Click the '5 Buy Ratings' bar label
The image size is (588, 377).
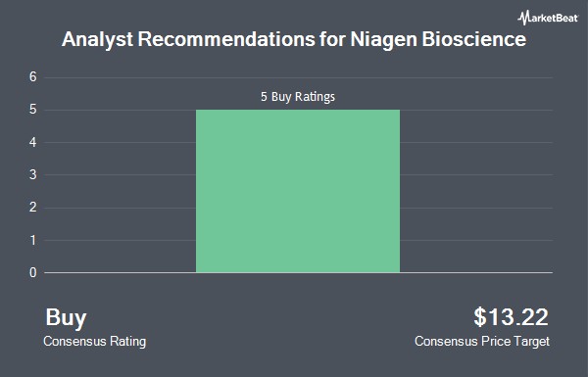coord(298,97)
